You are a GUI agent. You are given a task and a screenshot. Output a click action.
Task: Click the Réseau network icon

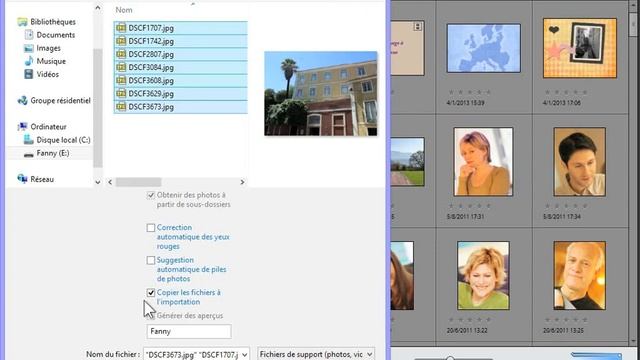click(x=22, y=179)
